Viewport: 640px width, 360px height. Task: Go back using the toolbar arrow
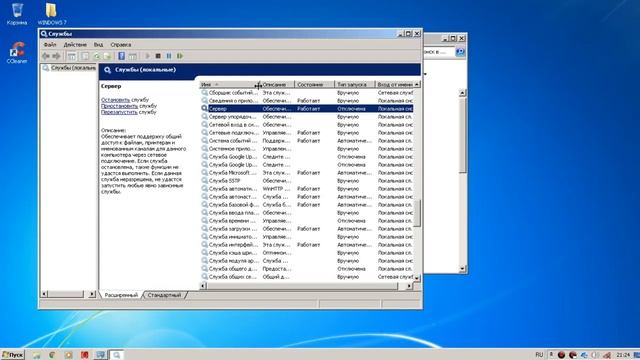click(46, 56)
